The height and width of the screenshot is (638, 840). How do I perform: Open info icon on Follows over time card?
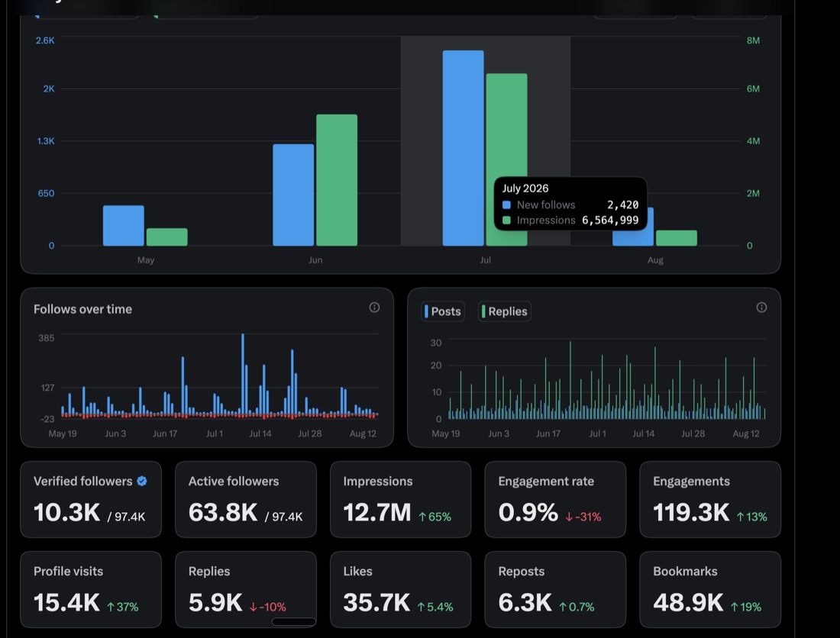(374, 308)
